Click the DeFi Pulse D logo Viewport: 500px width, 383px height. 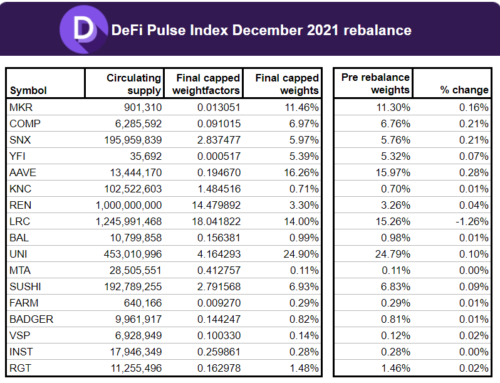coord(84,29)
